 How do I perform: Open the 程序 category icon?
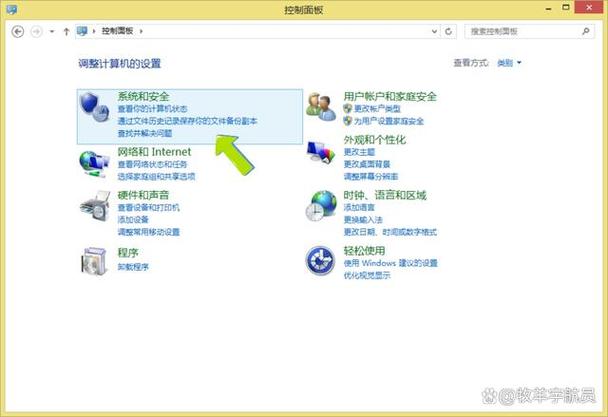click(95, 260)
